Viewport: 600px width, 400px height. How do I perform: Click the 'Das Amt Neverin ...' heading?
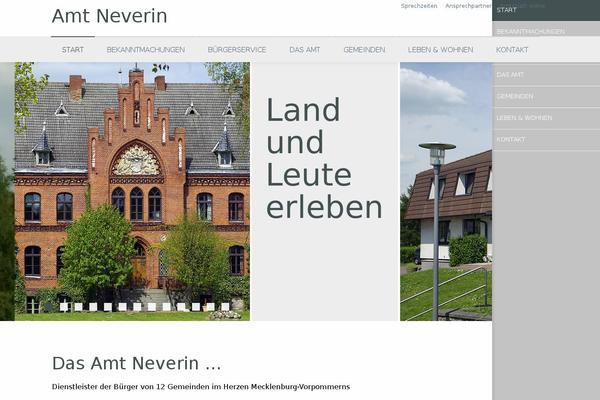pos(137,363)
